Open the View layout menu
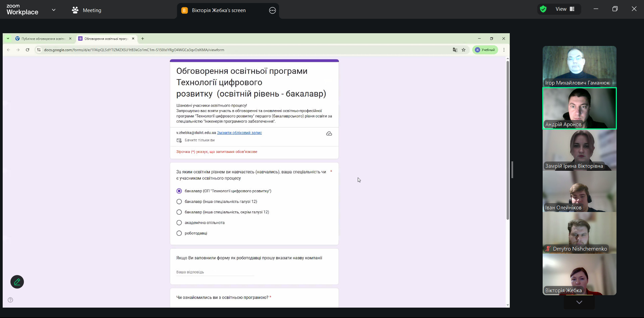The height and width of the screenshot is (318, 644). (x=565, y=9)
